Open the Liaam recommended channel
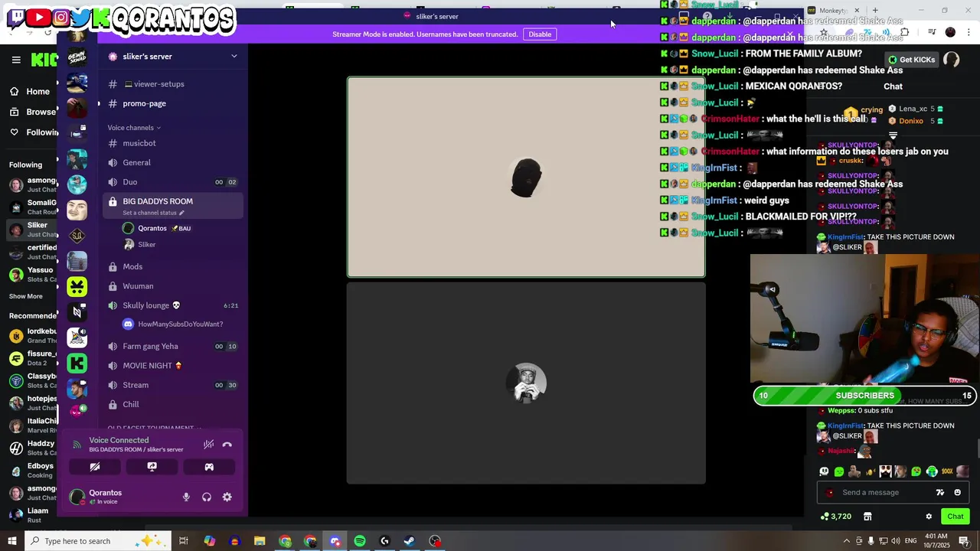Screen dimensions: 980x551 (32, 515)
